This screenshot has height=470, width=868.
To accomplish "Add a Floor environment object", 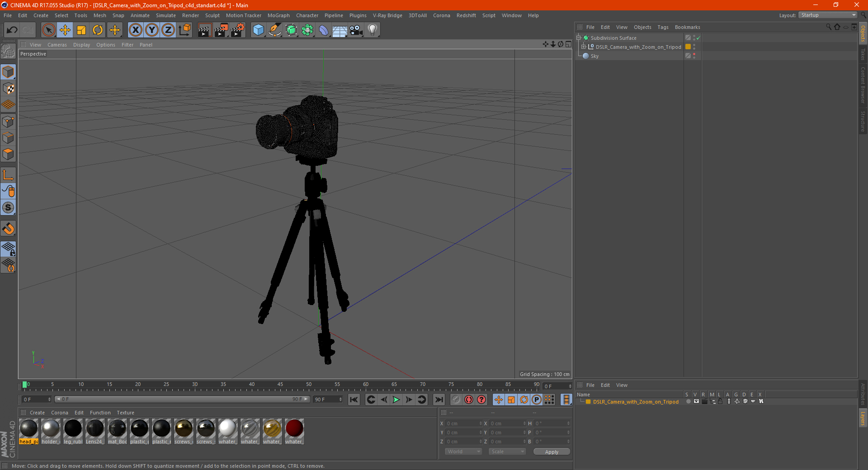I will coord(340,30).
